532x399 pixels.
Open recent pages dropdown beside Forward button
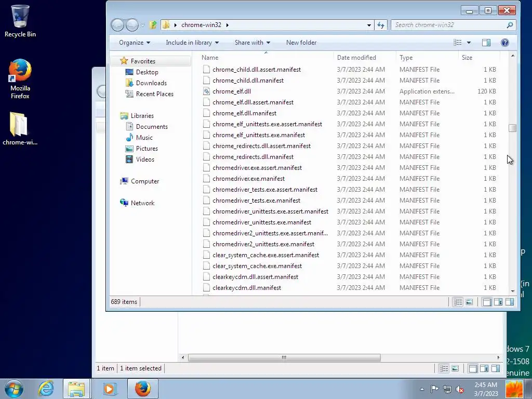click(x=143, y=25)
